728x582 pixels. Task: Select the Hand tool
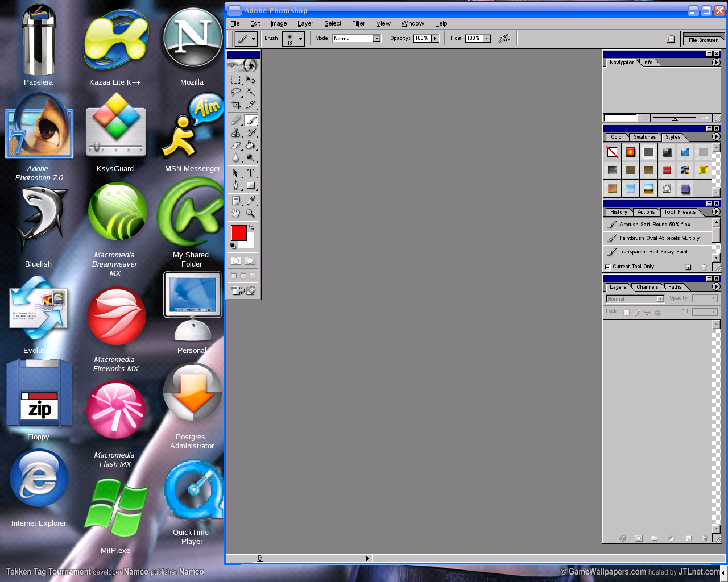[236, 213]
